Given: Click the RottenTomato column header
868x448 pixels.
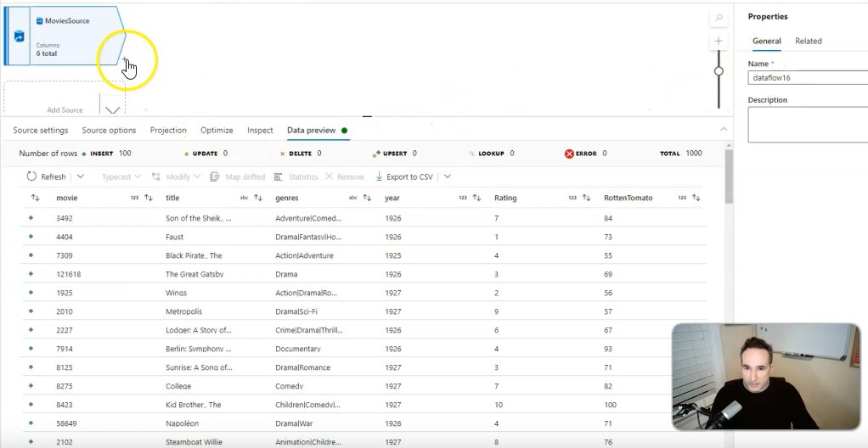Looking at the screenshot, I should point(628,198).
